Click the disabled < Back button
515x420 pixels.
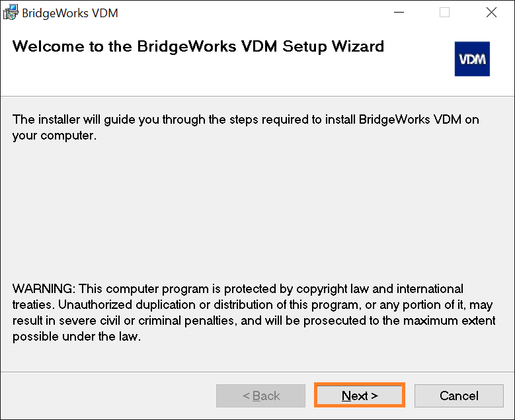(x=260, y=396)
